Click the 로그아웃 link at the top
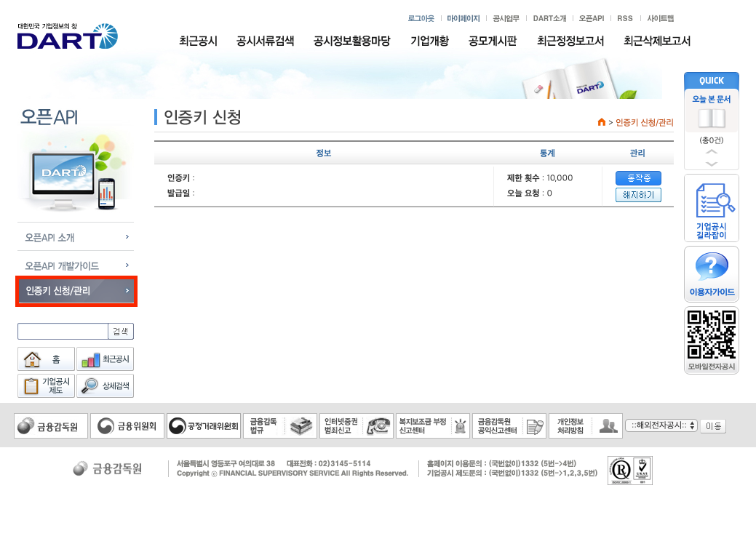The image size is (756, 552). point(421,18)
